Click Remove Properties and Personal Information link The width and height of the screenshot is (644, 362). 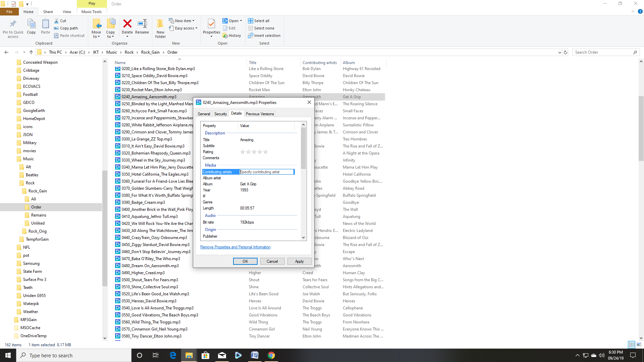click(x=235, y=247)
